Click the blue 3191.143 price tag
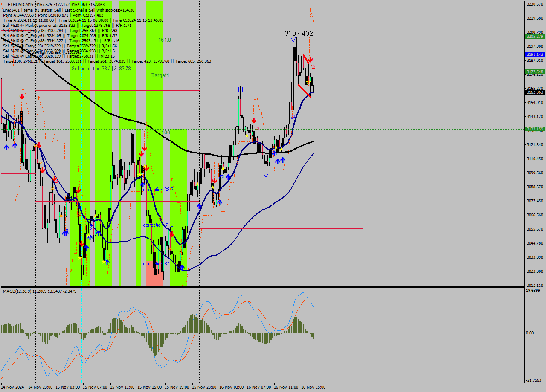The width and height of the screenshot is (546, 392). pyautogui.click(x=534, y=55)
